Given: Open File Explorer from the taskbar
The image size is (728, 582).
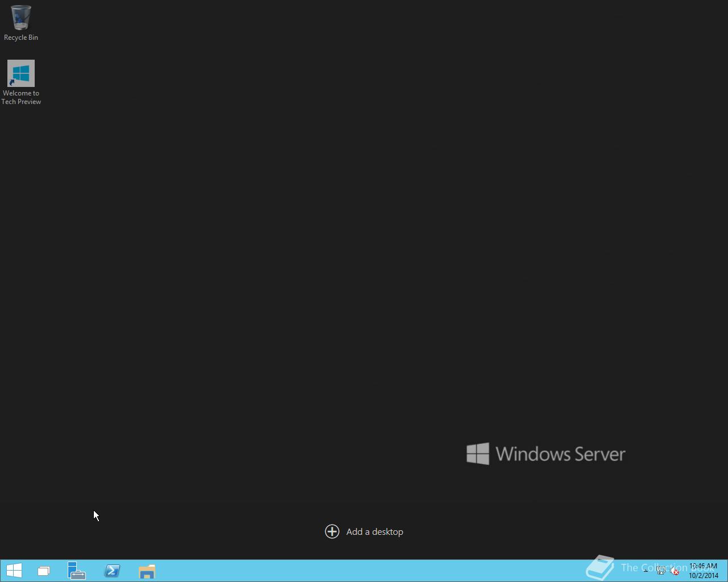Looking at the screenshot, I should pos(147,571).
